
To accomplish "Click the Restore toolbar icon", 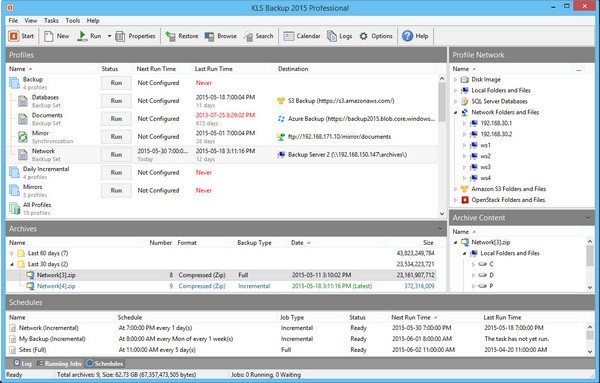I will [x=170, y=36].
